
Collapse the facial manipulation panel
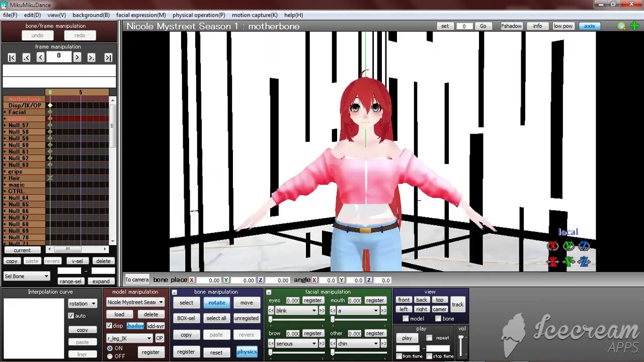pos(269,293)
